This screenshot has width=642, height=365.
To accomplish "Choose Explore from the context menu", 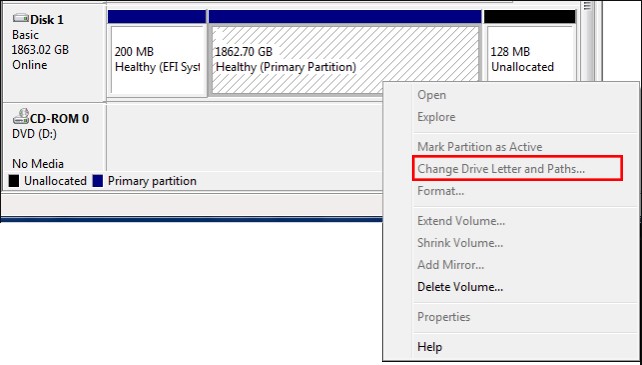I will 436,117.
